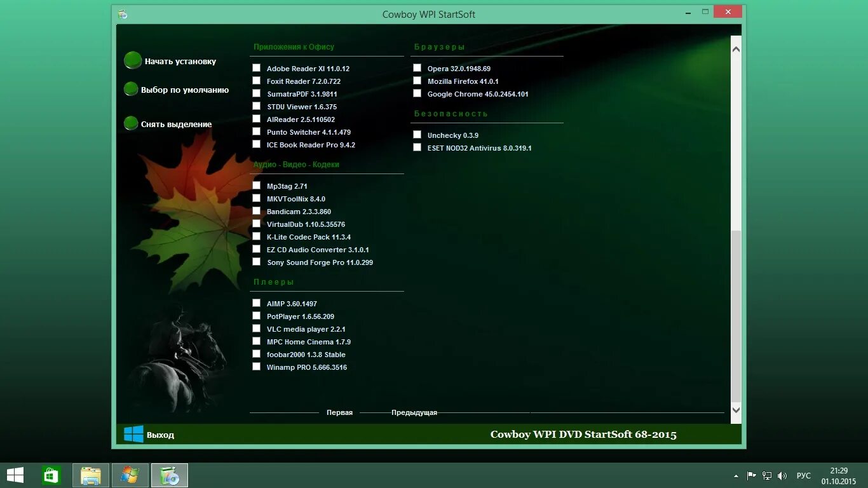Check Google Chrome 45.0.2454.101

click(417, 93)
